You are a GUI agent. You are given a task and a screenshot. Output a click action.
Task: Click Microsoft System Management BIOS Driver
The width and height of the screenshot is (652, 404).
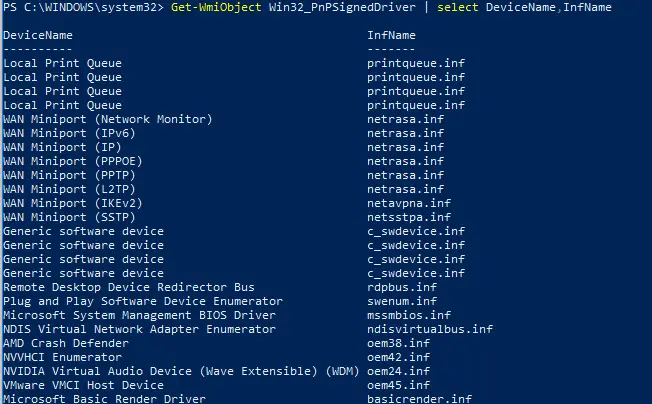139,315
